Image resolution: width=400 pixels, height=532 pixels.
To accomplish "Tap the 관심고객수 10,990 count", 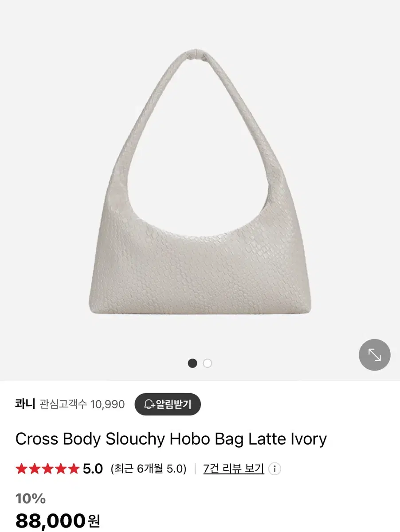I will pos(82,404).
